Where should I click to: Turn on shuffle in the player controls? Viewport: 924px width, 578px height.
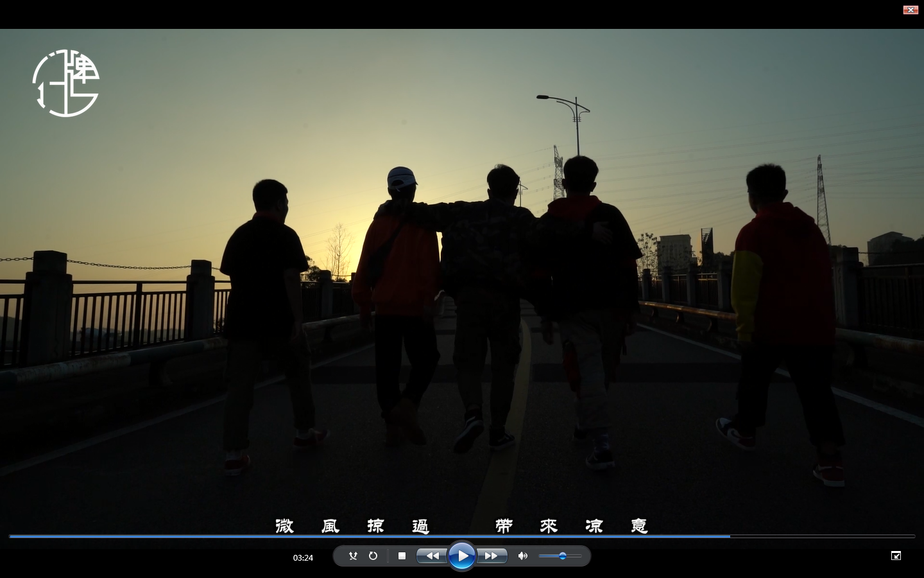353,556
